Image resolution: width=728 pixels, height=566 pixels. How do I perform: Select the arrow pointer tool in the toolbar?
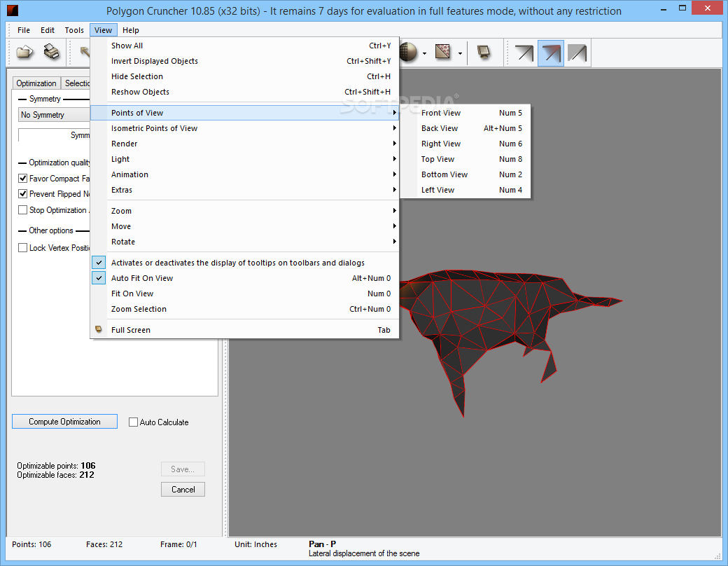click(x=85, y=53)
